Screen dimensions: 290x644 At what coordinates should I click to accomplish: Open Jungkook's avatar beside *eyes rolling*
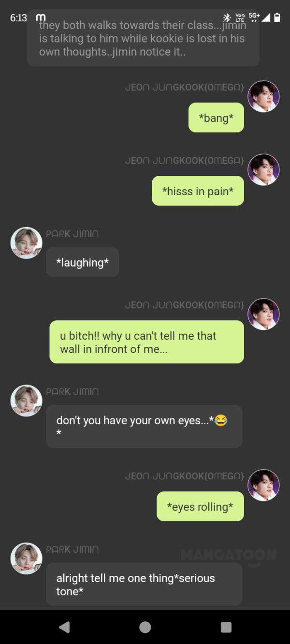[263, 485]
